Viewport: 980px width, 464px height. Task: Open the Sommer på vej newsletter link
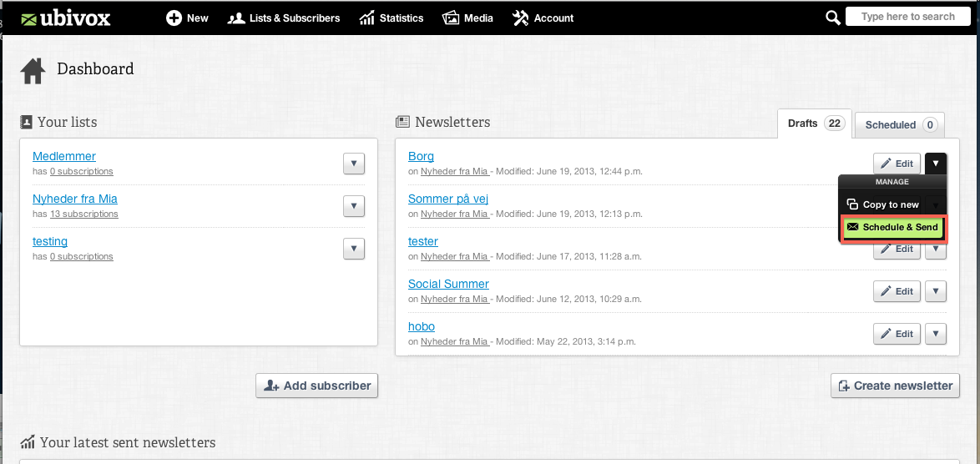pyautogui.click(x=448, y=199)
